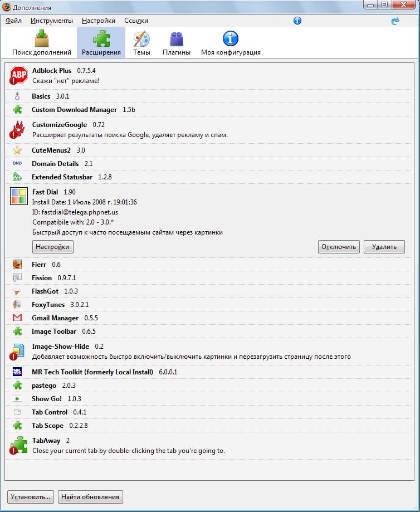Click the Отключить button for Fast Dial
The height and width of the screenshot is (512, 420).
pos(339,247)
